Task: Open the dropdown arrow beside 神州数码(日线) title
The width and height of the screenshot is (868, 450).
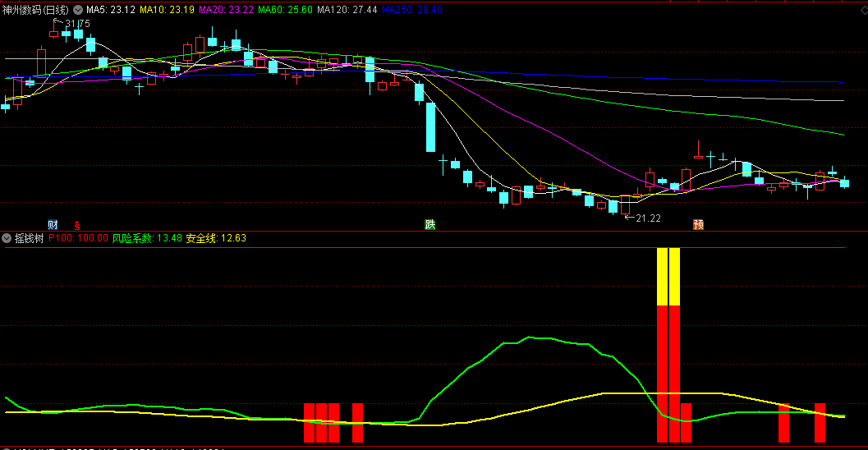Action: 78,10
